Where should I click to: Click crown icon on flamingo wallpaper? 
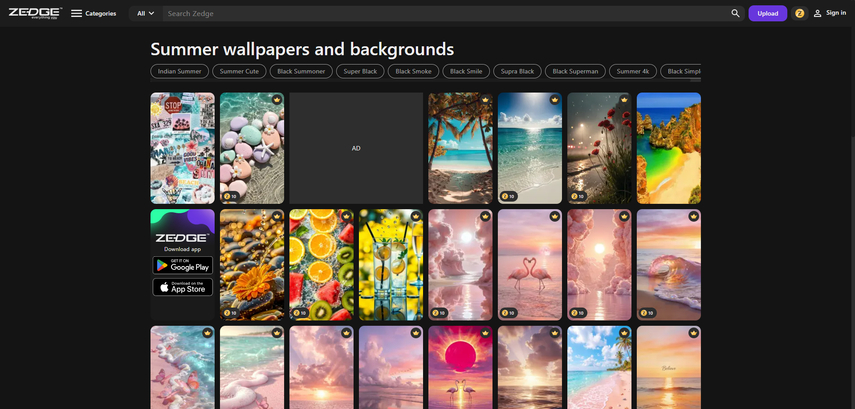point(554,216)
